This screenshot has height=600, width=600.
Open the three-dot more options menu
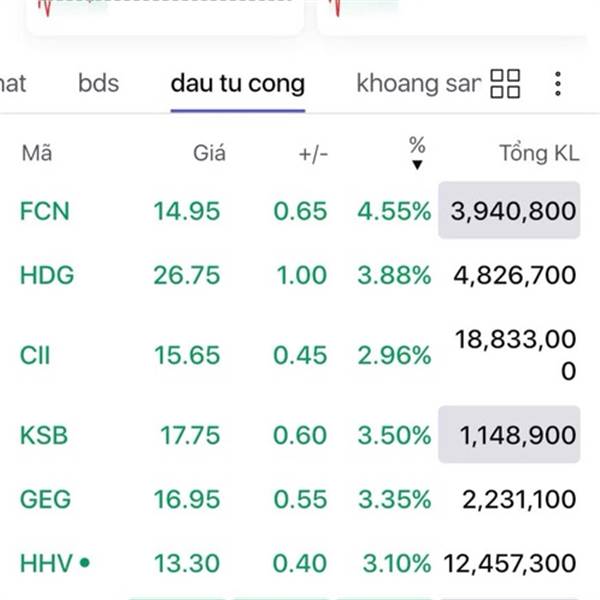[558, 84]
